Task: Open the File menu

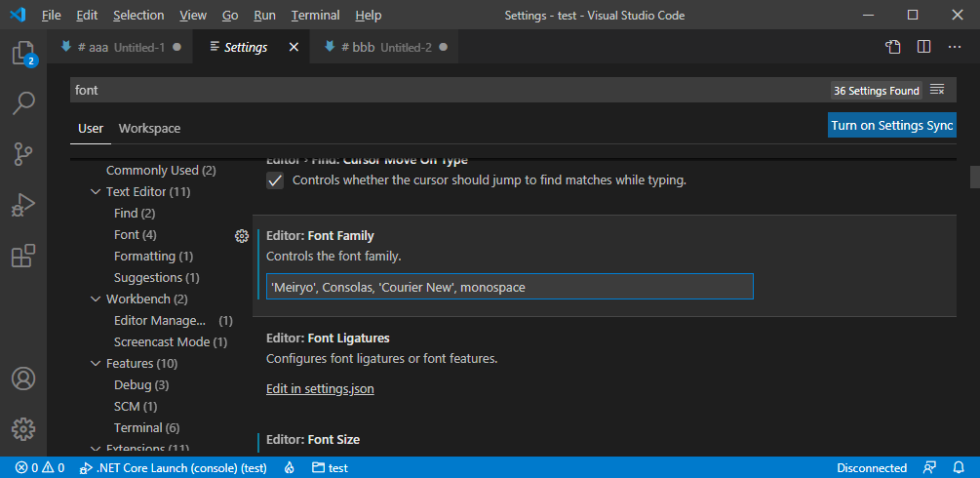Action: pos(52,15)
